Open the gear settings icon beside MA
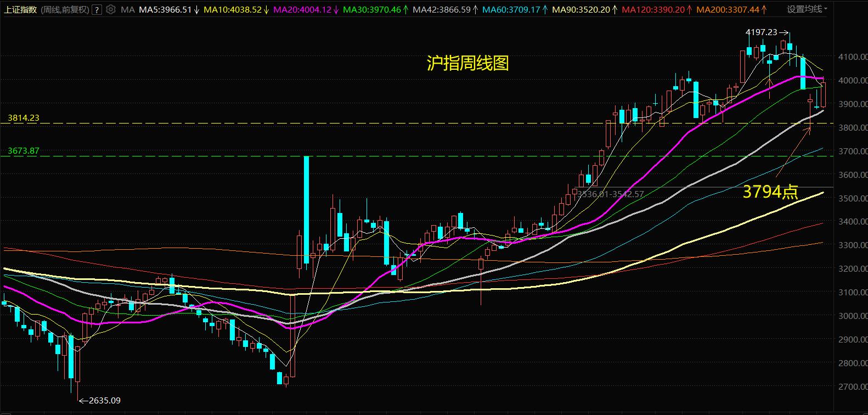Image resolution: width=868 pixels, height=415 pixels. [111, 9]
